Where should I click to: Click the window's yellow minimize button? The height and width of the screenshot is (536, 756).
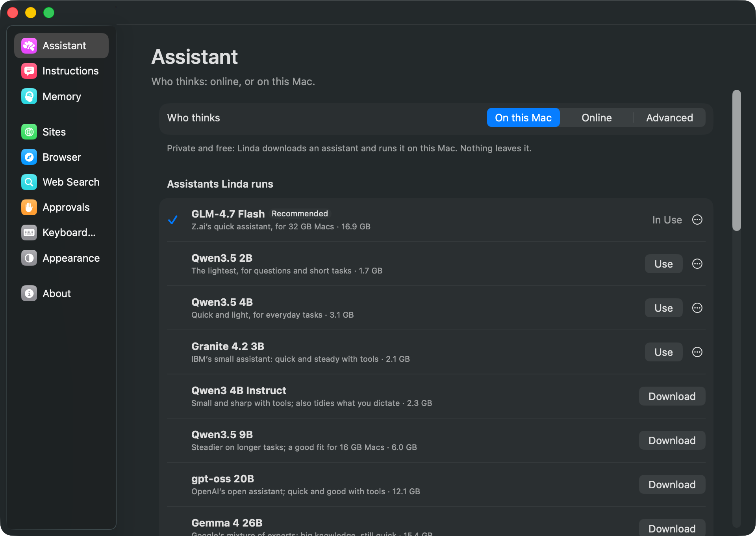coord(31,13)
